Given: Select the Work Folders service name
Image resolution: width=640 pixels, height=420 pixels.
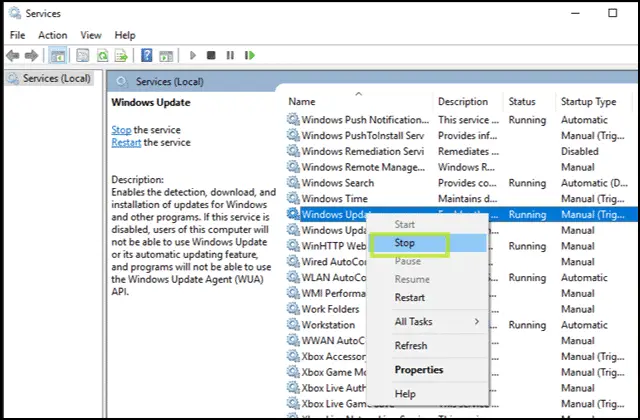Looking at the screenshot, I should tap(330, 309).
